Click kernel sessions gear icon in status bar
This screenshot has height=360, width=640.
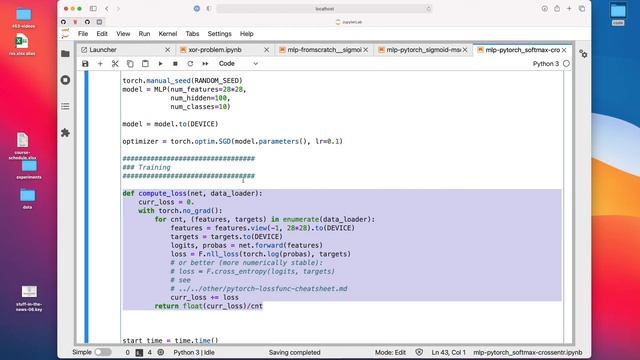pyautogui.click(x=161, y=352)
